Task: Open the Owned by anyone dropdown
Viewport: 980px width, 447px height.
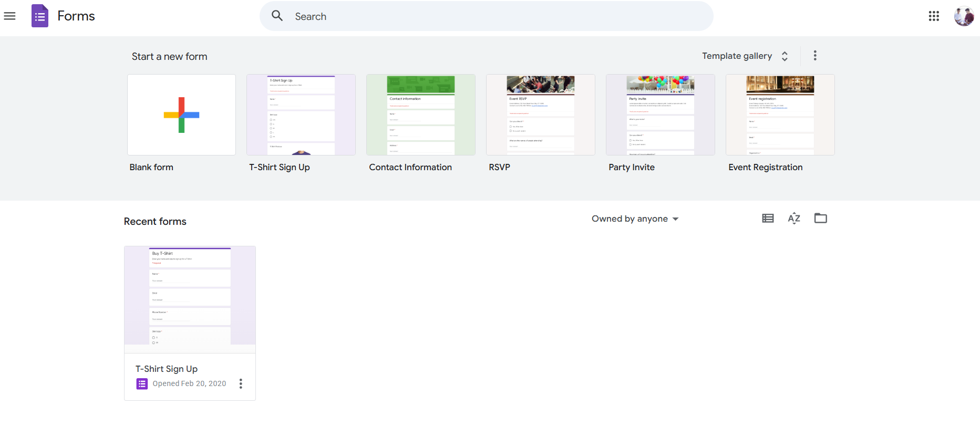Action: (635, 219)
